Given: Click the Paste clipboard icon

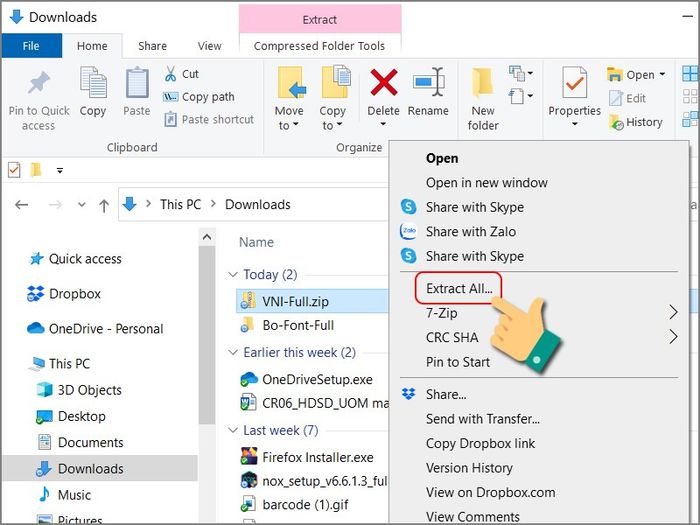Looking at the screenshot, I should pos(137,83).
